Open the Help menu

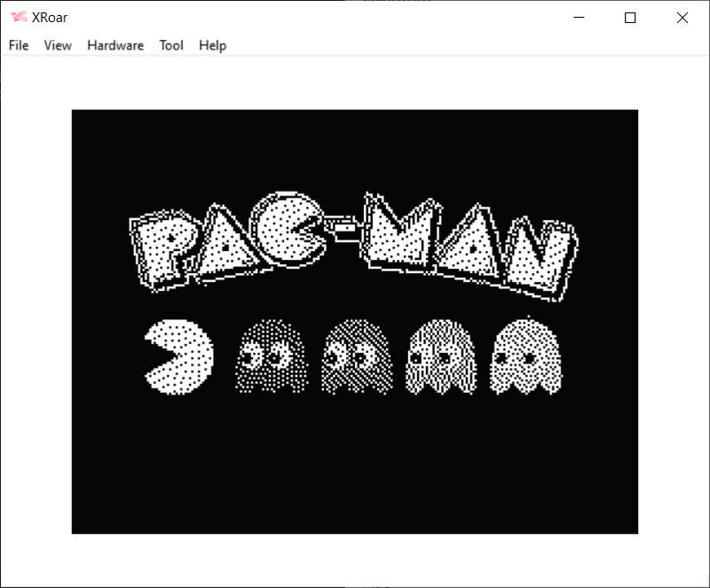212,45
